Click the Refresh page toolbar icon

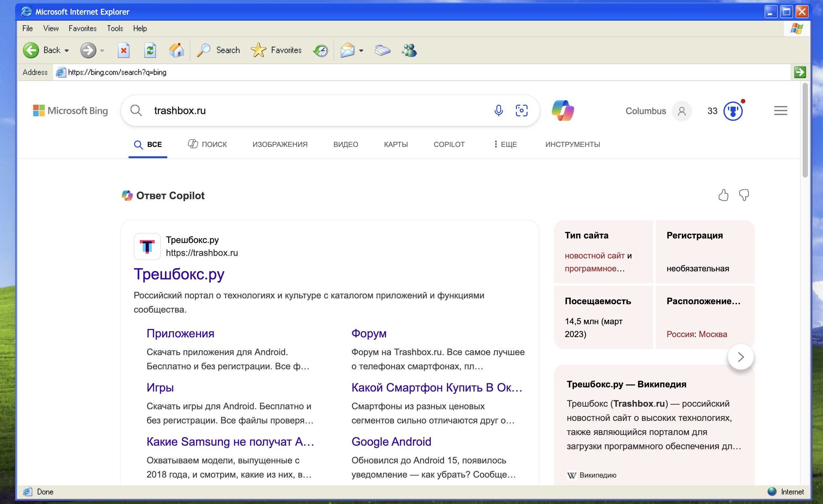(x=150, y=51)
